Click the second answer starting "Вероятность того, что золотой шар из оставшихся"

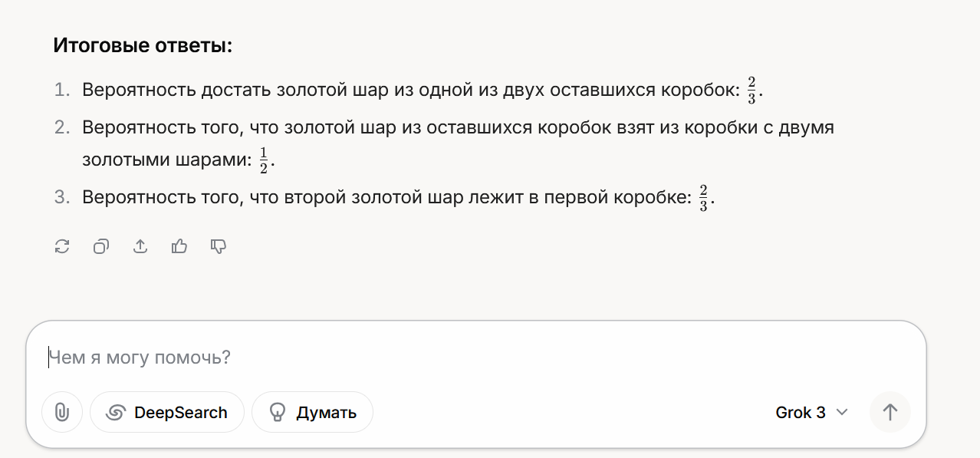pos(457,127)
